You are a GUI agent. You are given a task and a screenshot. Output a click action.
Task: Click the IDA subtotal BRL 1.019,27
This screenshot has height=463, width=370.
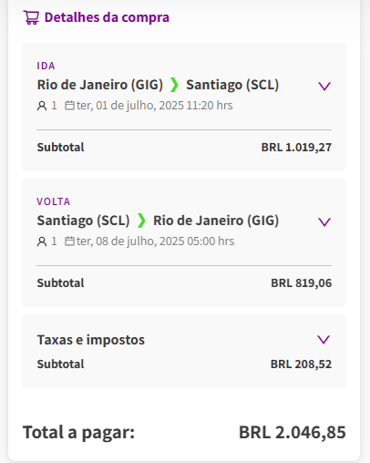point(296,147)
